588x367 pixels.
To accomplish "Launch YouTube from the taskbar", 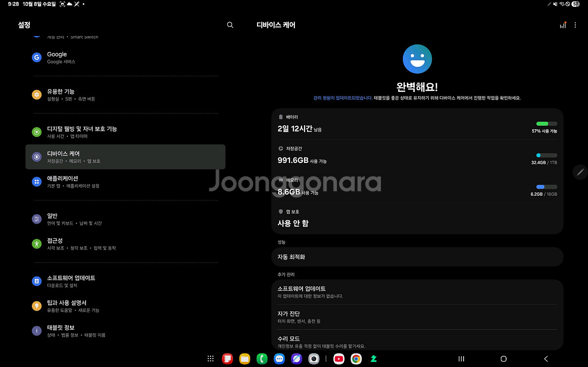I will (338, 359).
